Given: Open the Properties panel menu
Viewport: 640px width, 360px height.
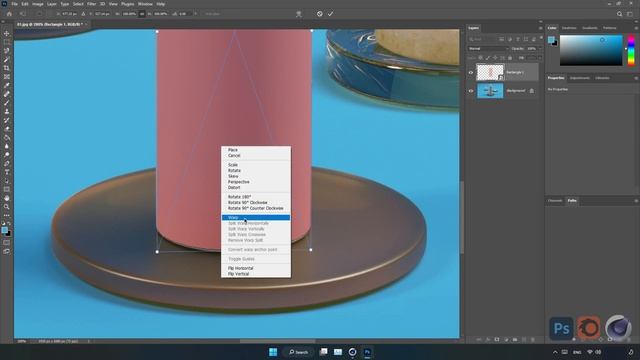Looking at the screenshot, I should (x=636, y=78).
